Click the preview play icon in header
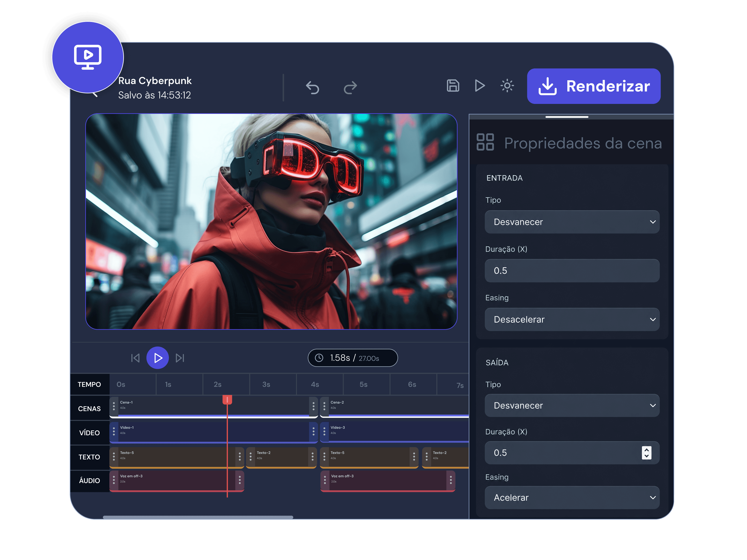 point(480,86)
